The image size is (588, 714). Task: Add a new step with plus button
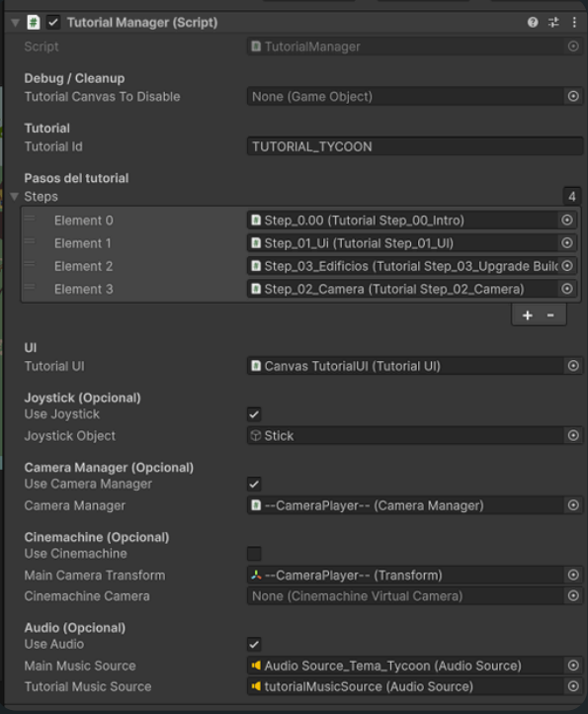pyautogui.click(x=528, y=315)
